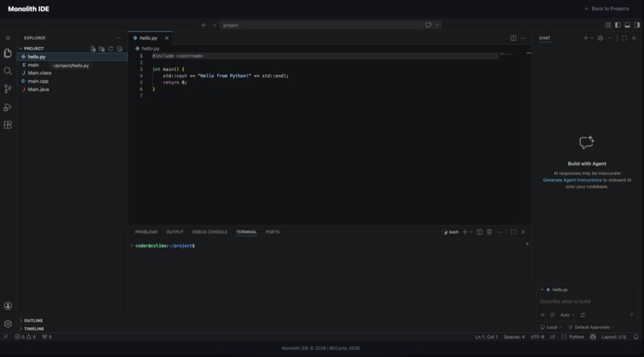This screenshot has height=357, width=644.
Task: Maximize the chat panel
Action: click(x=624, y=38)
